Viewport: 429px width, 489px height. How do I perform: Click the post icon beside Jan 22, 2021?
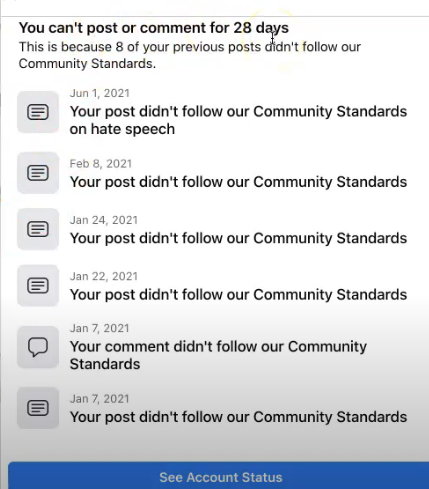38,285
